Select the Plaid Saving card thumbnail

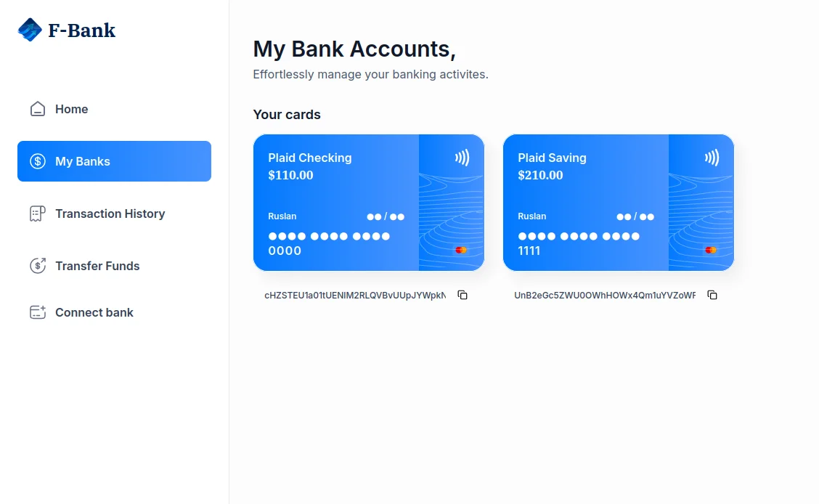click(x=618, y=202)
